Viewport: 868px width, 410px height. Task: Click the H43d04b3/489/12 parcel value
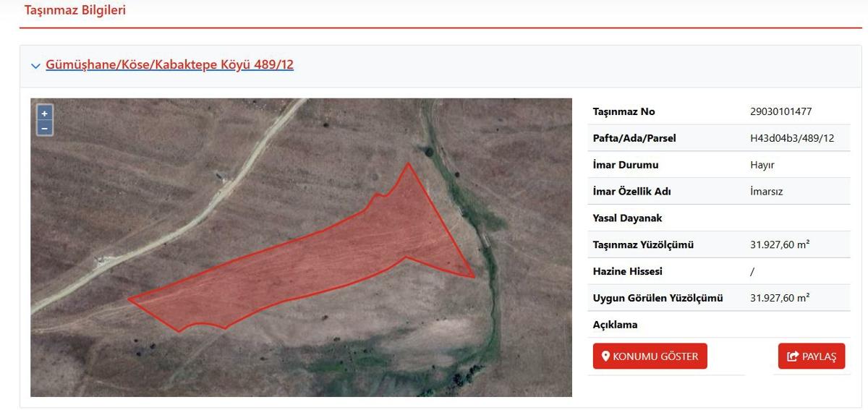click(792, 138)
